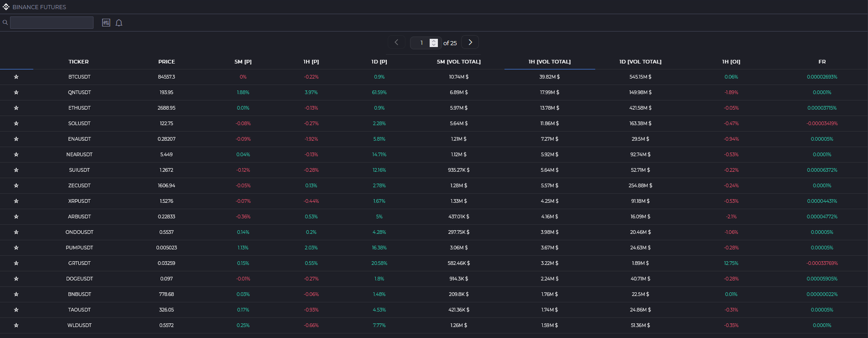Click the search magnifier icon
The height and width of the screenshot is (338, 868).
[5, 22]
